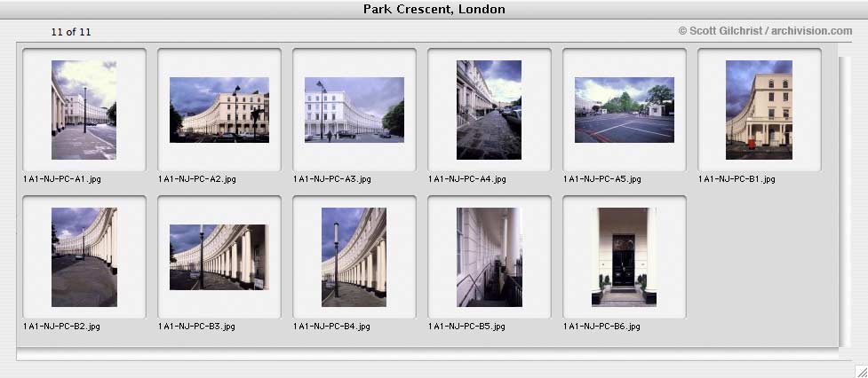The image size is (868, 378).
Task: Click file name 1A1-NJ-PC-A4.jpg
Action: (467, 179)
